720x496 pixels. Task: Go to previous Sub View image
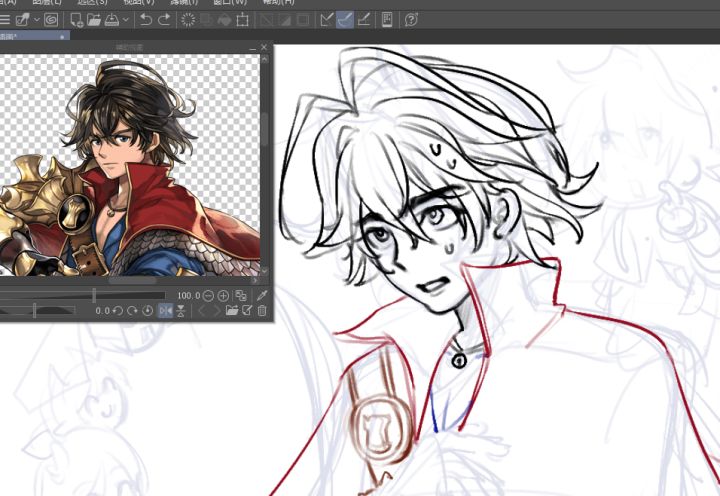pyautogui.click(x=201, y=311)
